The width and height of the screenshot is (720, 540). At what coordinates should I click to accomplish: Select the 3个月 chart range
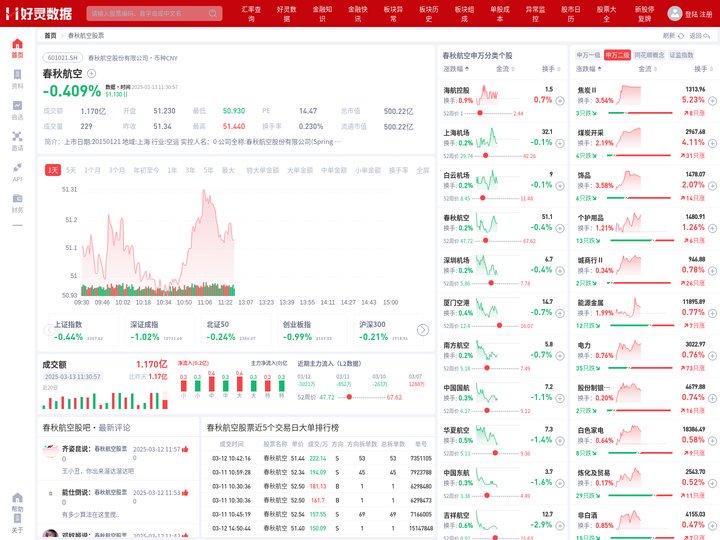117,170
